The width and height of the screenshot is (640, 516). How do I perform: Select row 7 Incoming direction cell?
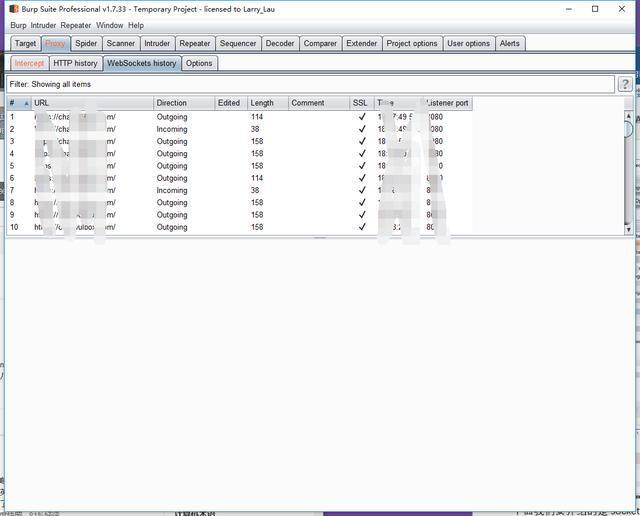click(172, 190)
